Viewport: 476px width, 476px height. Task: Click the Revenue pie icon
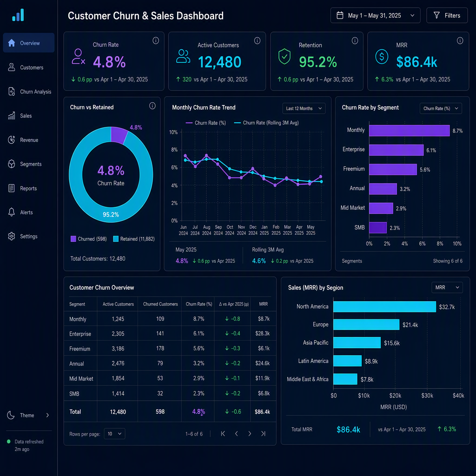click(12, 139)
